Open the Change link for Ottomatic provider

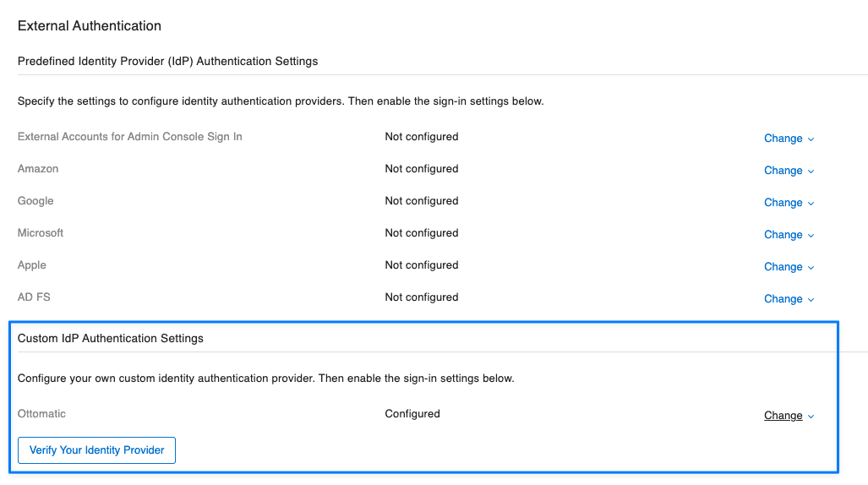tap(783, 416)
